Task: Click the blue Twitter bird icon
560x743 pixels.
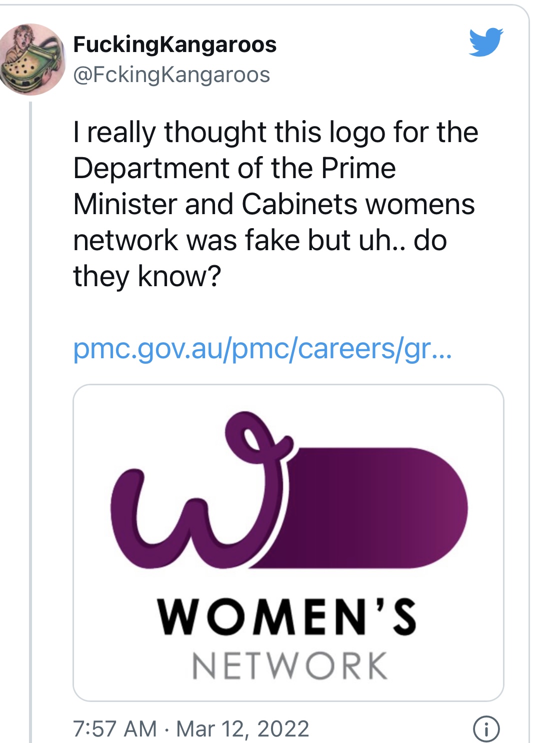Action: [486, 42]
